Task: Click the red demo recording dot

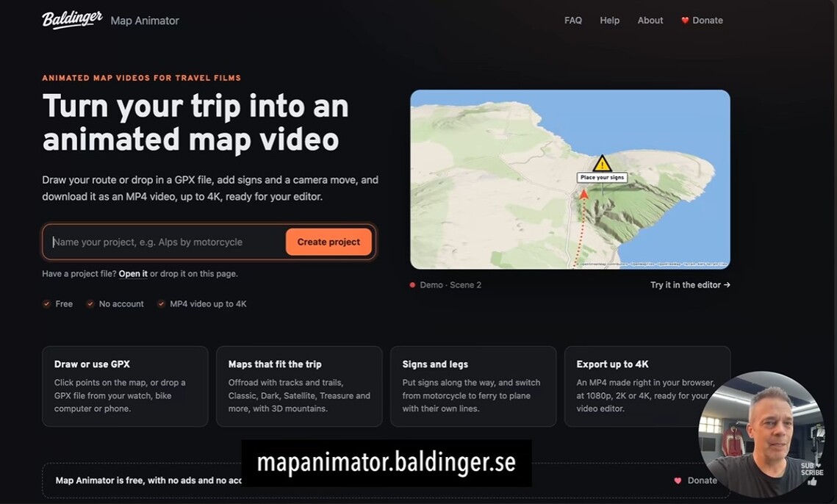Action: (x=412, y=285)
